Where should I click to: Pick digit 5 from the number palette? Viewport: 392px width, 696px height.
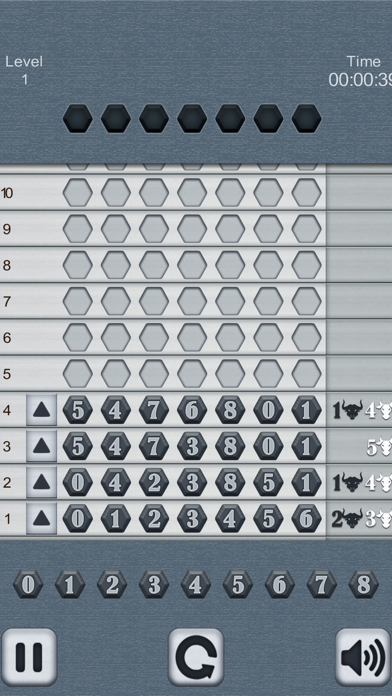point(238,585)
